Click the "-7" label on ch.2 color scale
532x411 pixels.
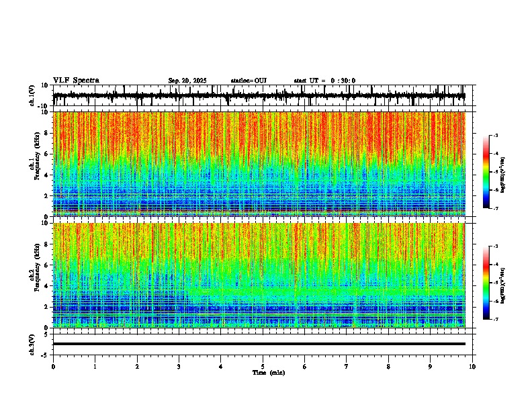[495, 319]
